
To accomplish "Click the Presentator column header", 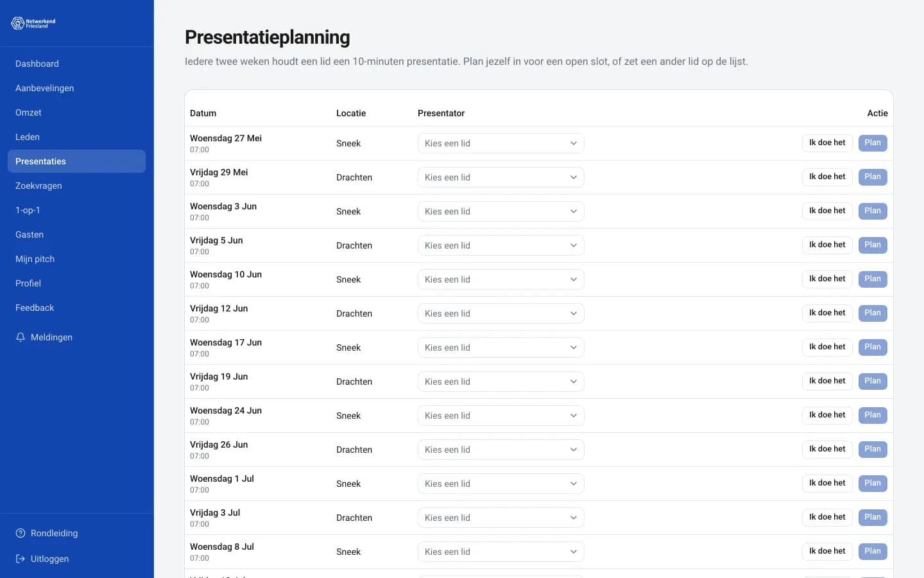I will [441, 113].
